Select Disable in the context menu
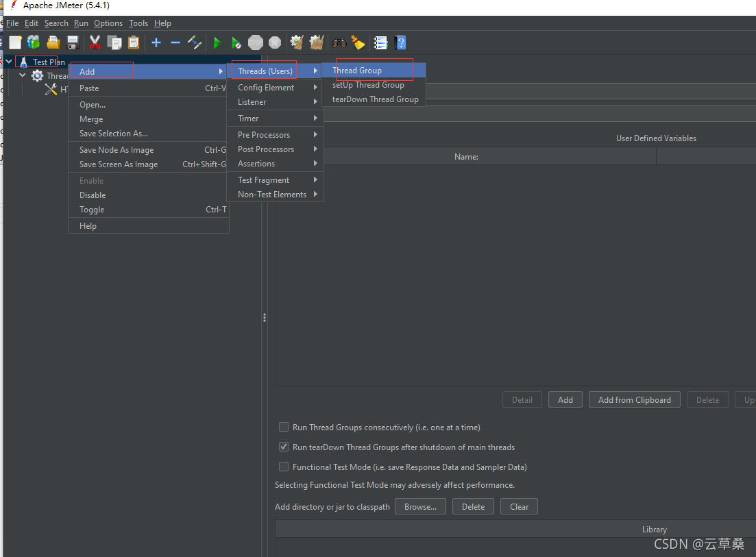The width and height of the screenshot is (756, 557). 149,195
